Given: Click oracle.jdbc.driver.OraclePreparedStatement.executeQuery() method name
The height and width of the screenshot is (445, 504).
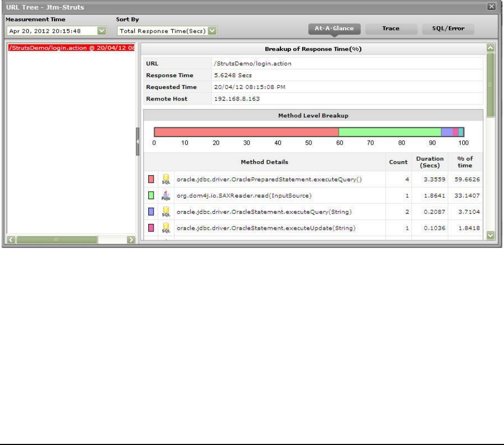Looking at the screenshot, I should click(x=269, y=179).
